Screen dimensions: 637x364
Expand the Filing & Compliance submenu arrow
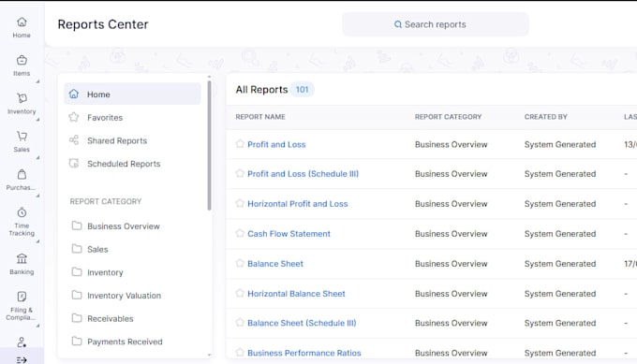[x=37, y=326]
